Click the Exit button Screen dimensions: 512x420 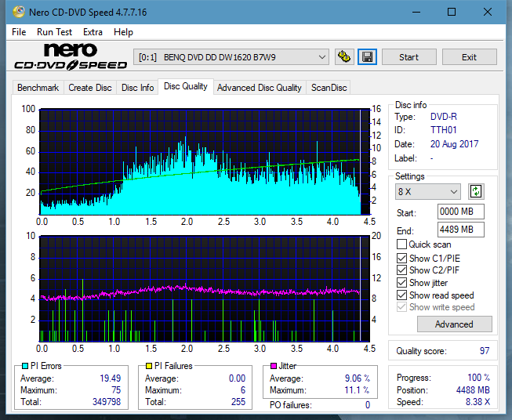click(469, 57)
